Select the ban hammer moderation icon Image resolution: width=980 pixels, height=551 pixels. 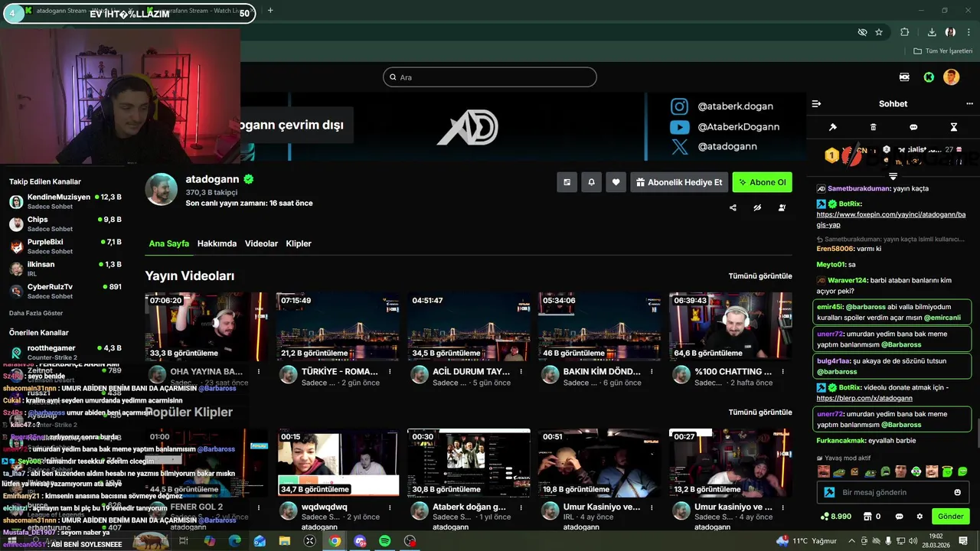point(833,127)
